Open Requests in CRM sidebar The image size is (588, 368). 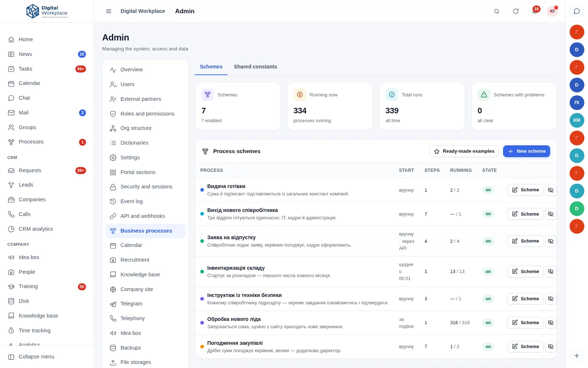pos(47,170)
